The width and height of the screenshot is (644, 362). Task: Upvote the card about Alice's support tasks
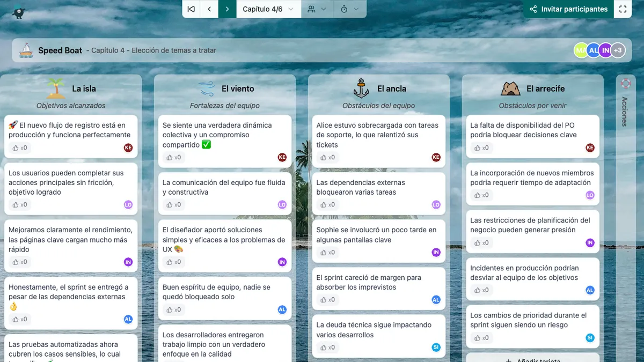(x=328, y=157)
